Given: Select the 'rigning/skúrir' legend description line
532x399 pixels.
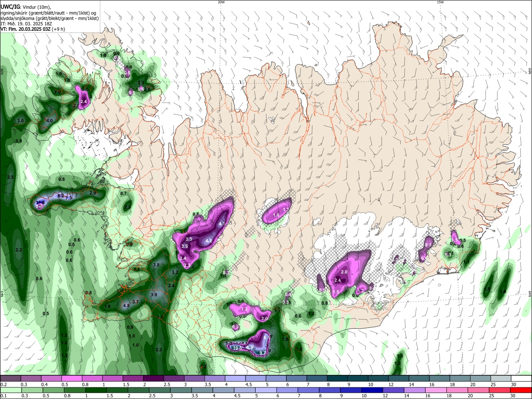Looking at the screenshot, I should [48, 13].
